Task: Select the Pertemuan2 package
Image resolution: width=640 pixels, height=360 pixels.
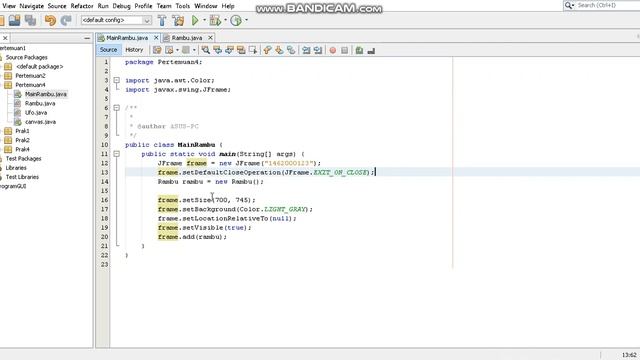Action: point(30,76)
